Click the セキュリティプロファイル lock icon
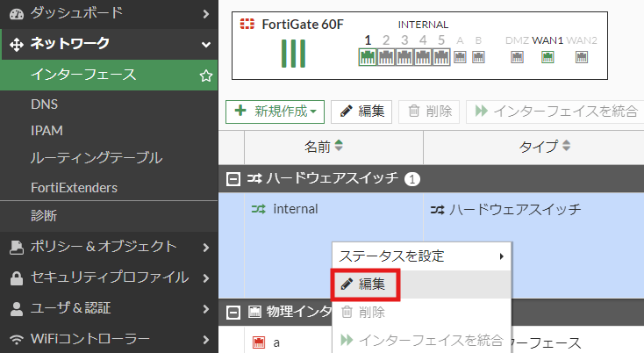The width and height of the screenshot is (644, 353). (x=17, y=278)
